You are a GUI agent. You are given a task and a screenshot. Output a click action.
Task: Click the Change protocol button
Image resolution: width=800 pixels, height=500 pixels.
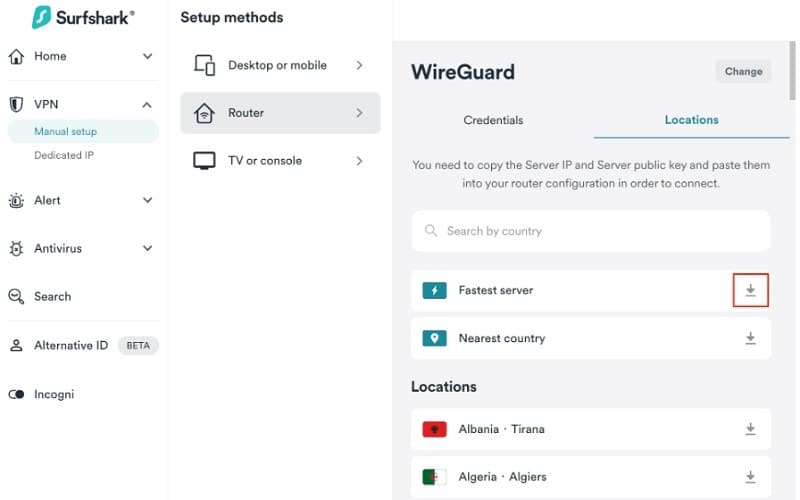(x=743, y=71)
